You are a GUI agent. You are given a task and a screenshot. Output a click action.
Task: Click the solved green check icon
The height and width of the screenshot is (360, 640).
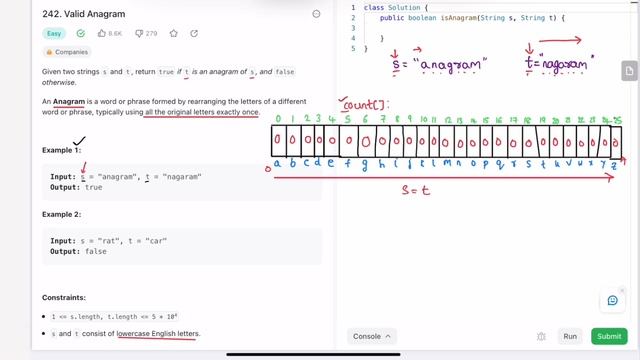[x=81, y=33]
